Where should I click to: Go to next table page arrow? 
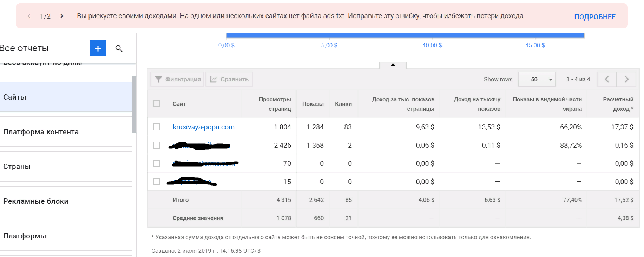tap(626, 79)
